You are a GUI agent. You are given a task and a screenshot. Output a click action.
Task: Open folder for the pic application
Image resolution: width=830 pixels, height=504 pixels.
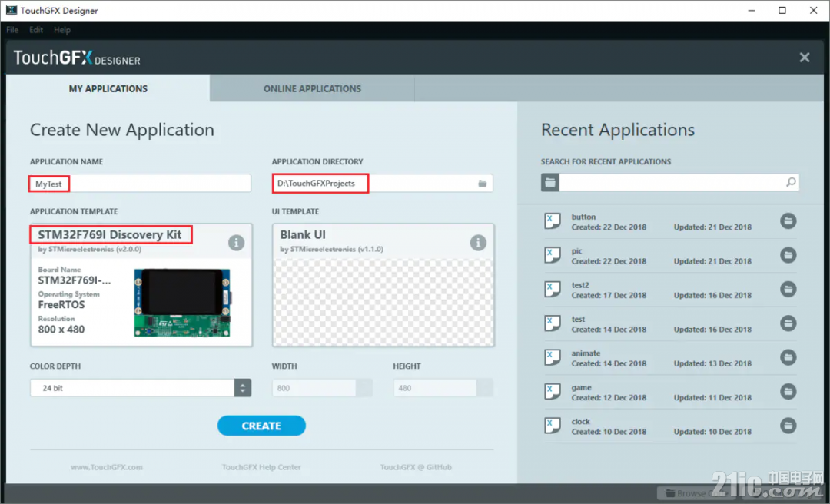788,255
